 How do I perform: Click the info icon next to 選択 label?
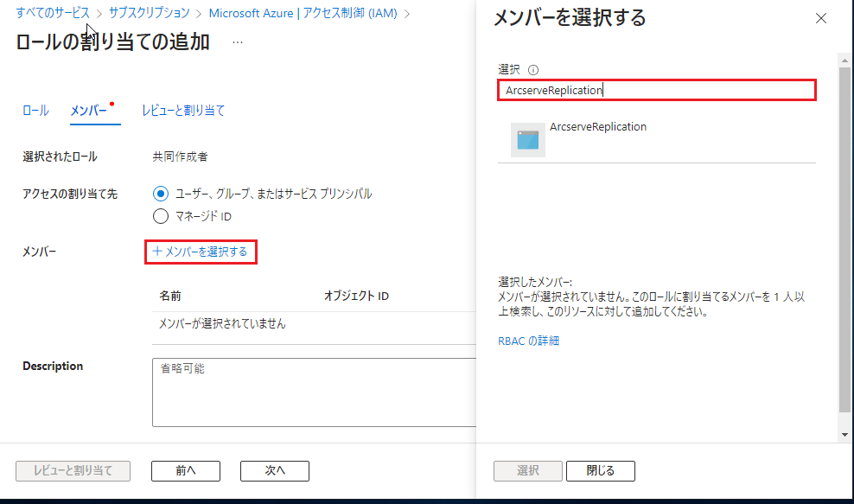[533, 70]
